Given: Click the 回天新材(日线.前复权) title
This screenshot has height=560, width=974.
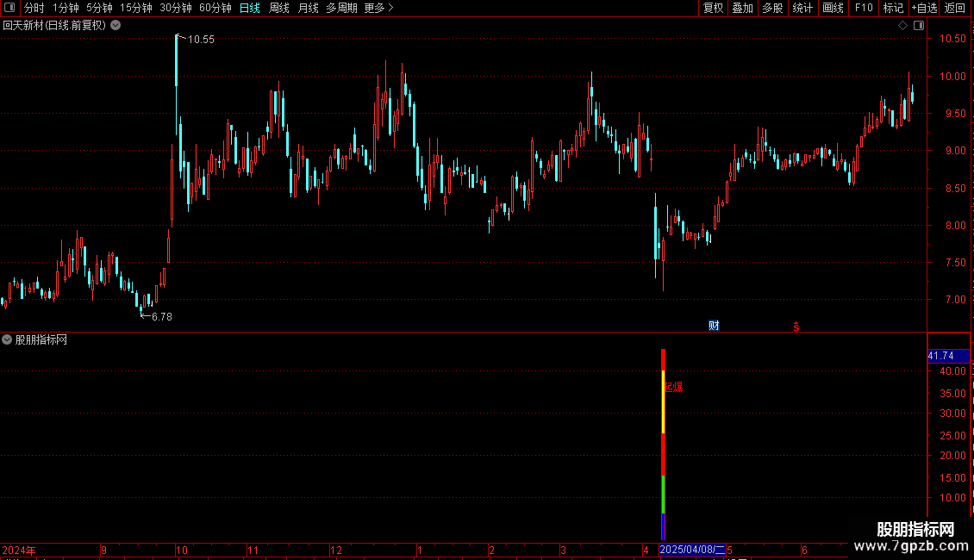Looking at the screenshot, I should tap(54, 26).
